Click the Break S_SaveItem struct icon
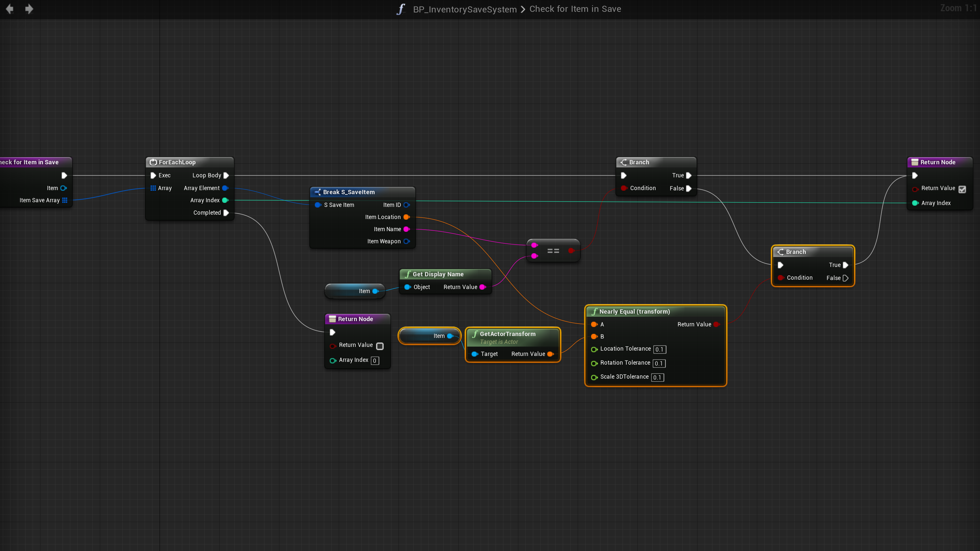Image resolution: width=980 pixels, height=551 pixels. click(x=317, y=192)
